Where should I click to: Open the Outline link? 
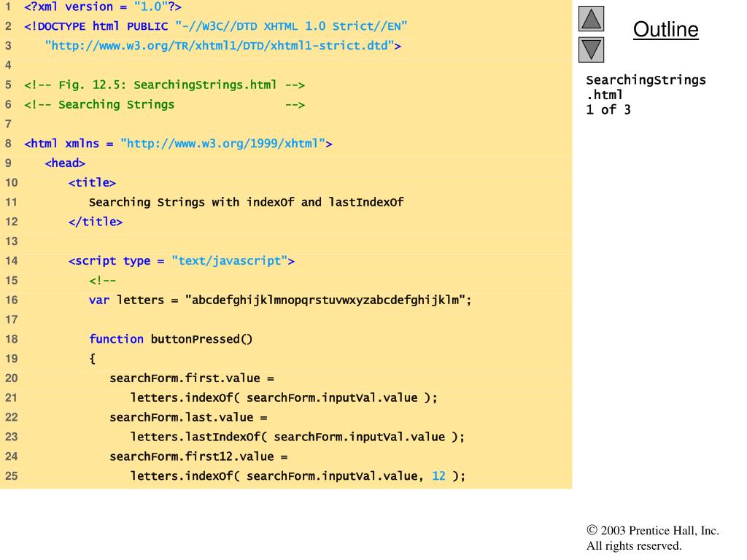coord(665,29)
